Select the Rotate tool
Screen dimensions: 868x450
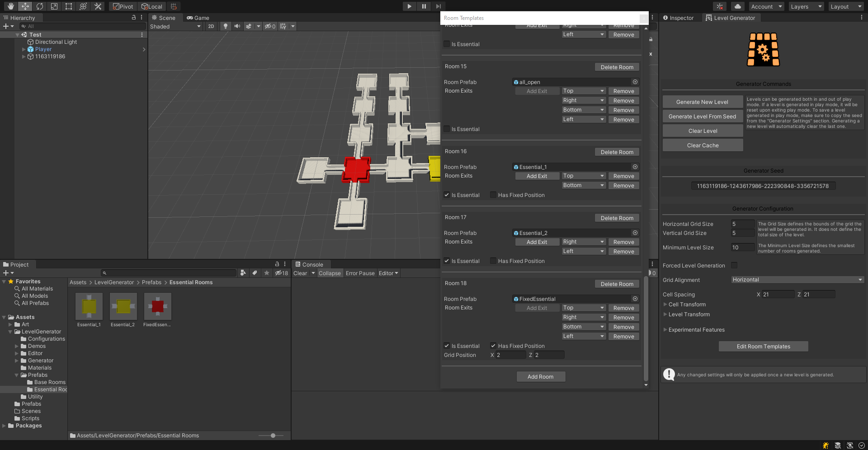pyautogui.click(x=39, y=6)
